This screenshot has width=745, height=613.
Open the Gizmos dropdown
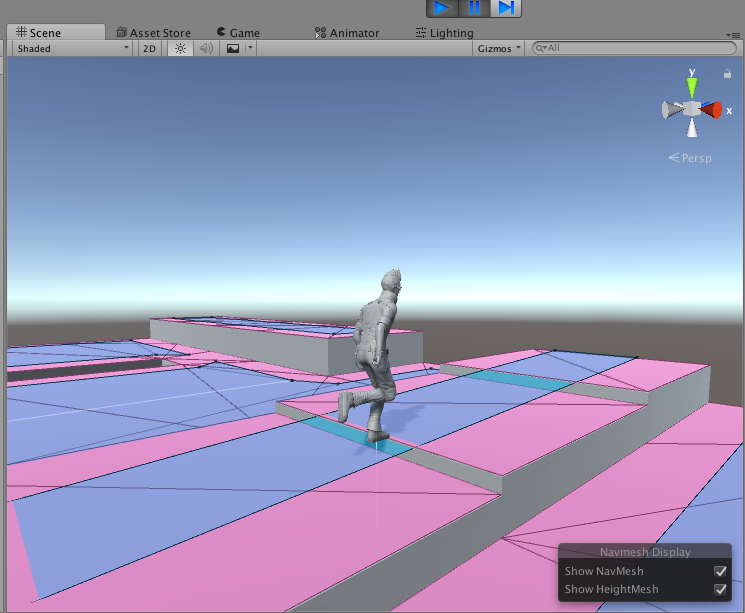point(498,48)
